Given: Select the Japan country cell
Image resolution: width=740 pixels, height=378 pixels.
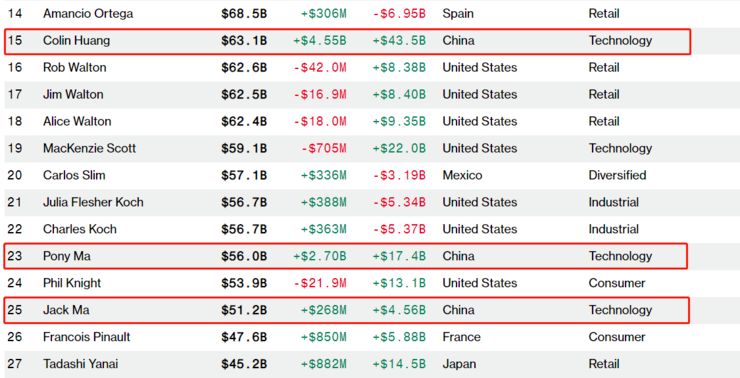Looking at the screenshot, I should (459, 363).
